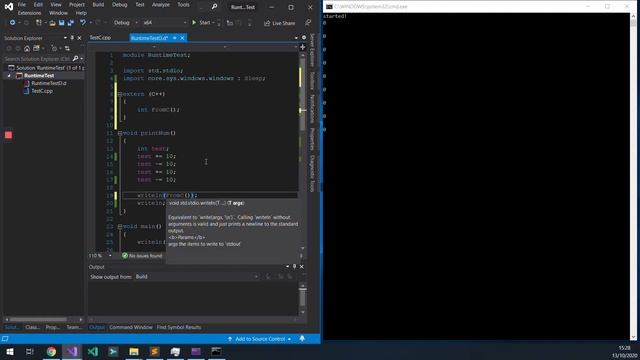Click the split editor plus icon

[x=302, y=47]
